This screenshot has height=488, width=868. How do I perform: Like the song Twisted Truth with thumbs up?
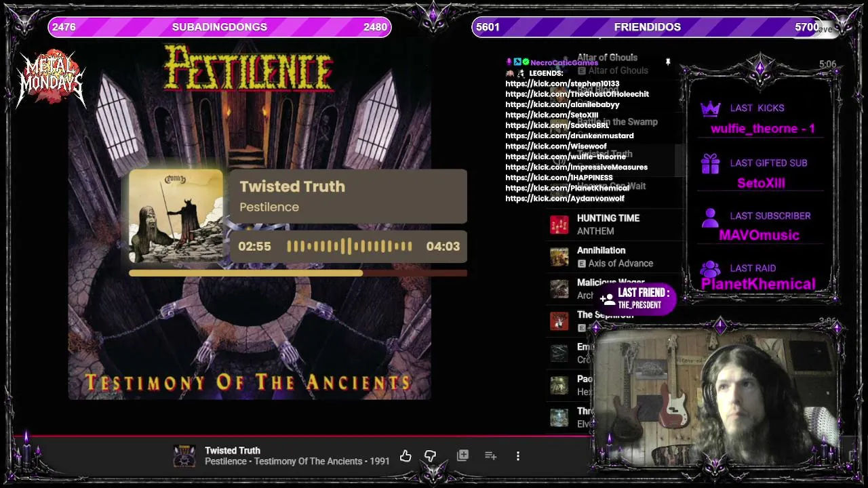[x=406, y=456]
